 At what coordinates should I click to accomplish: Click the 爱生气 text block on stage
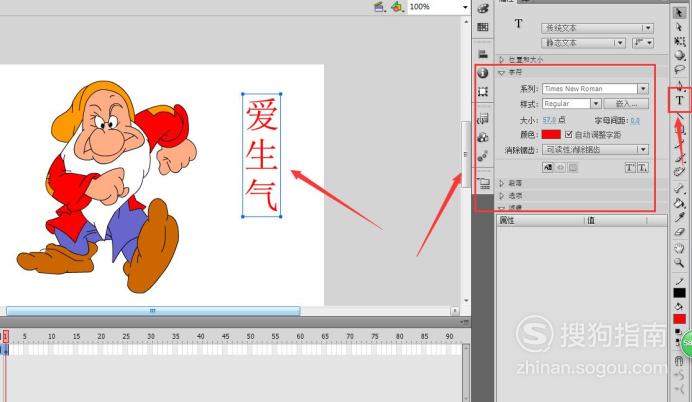pyautogui.click(x=262, y=155)
